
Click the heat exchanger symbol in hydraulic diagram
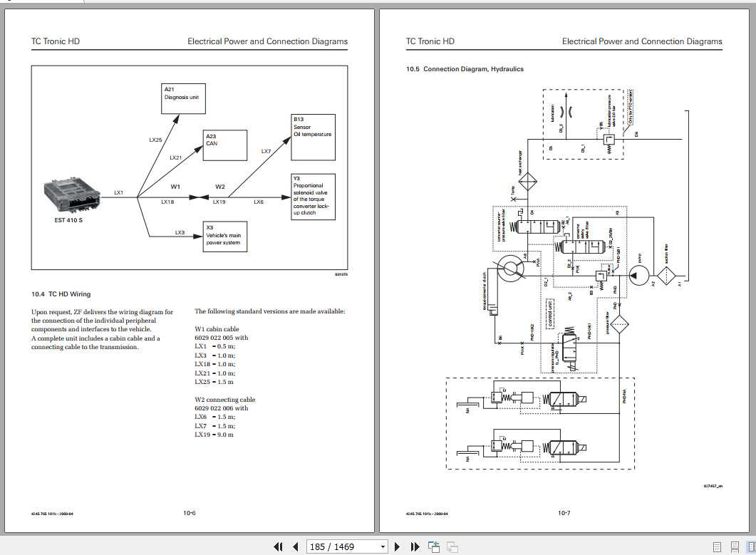(x=527, y=182)
